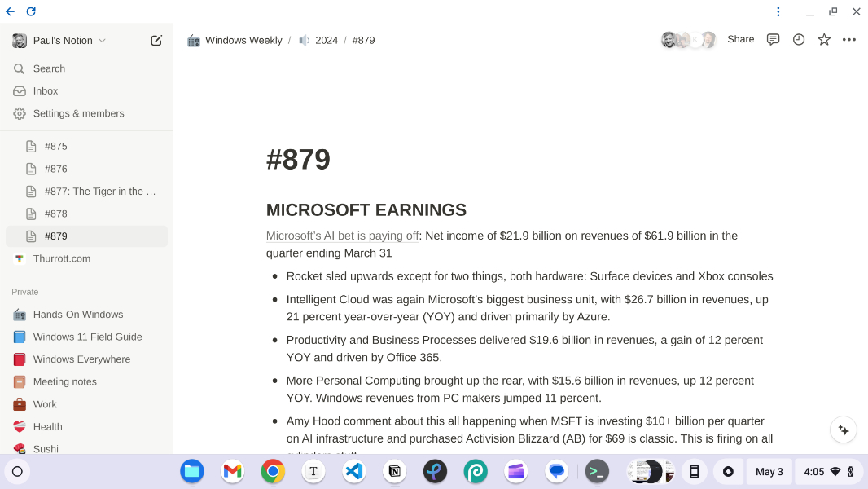Open recent screenshots preview in shelf
This screenshot has height=489, width=868.
651,472
